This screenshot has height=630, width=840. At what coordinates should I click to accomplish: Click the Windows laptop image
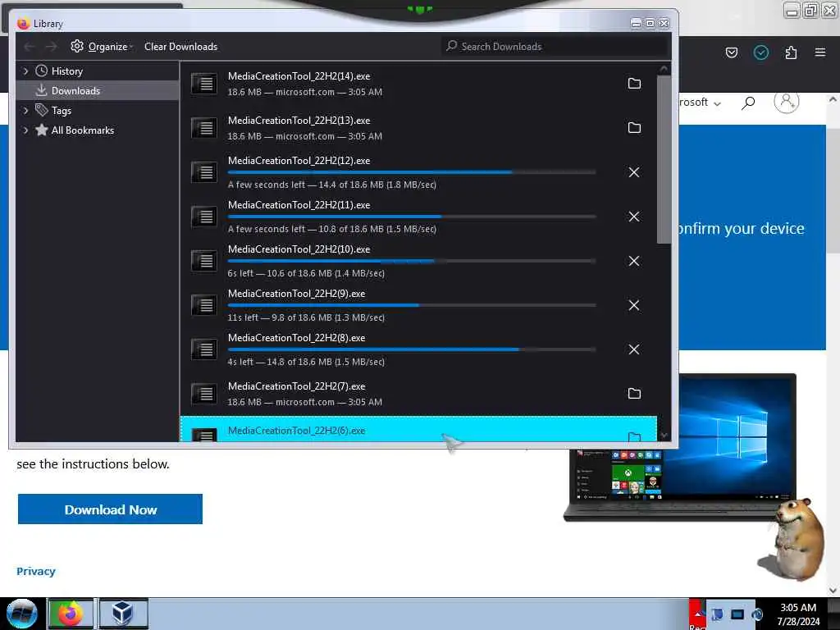[679, 447]
